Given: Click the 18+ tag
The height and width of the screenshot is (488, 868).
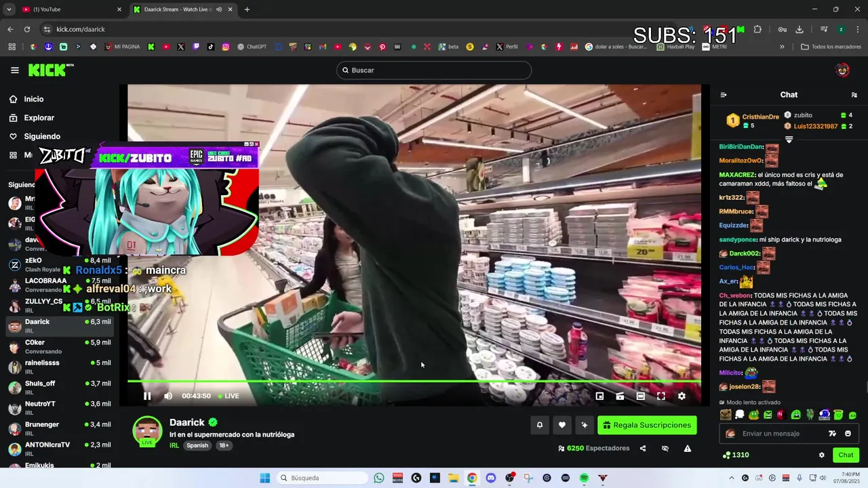Looking at the screenshot, I should [224, 445].
